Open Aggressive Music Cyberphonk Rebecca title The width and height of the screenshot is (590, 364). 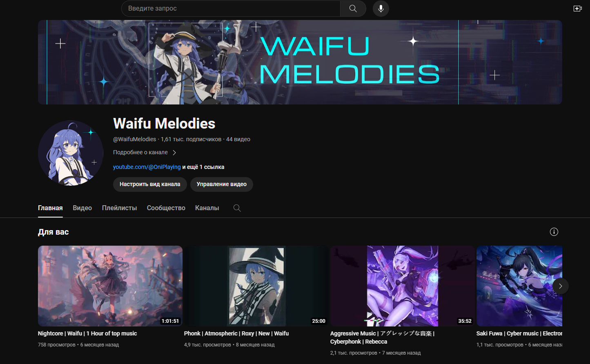pos(382,337)
